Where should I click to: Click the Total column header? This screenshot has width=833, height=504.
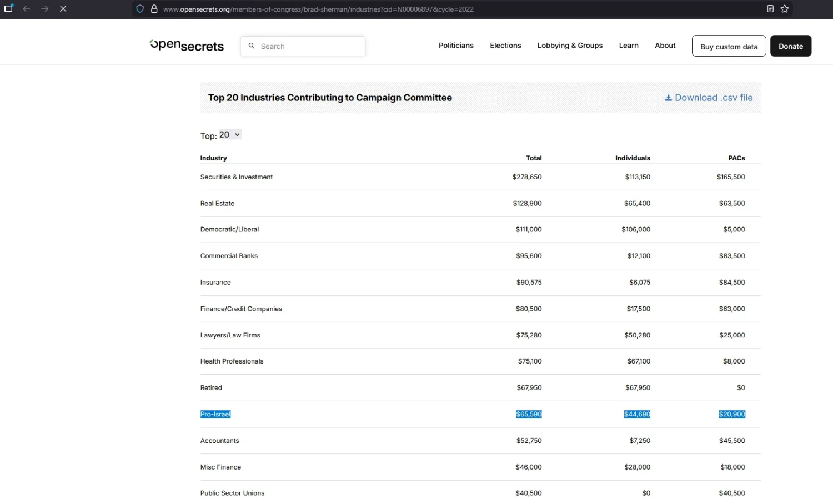[x=534, y=158]
